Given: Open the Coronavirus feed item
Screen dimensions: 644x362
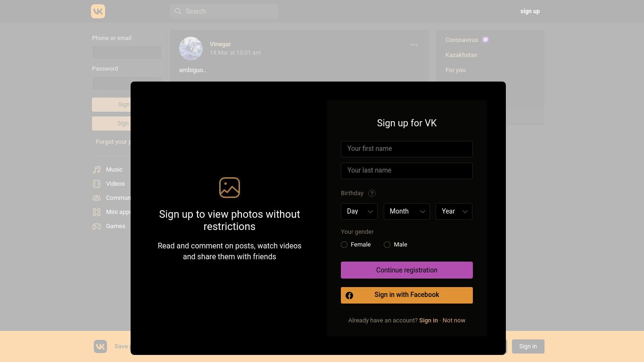Looking at the screenshot, I should pos(490,40).
